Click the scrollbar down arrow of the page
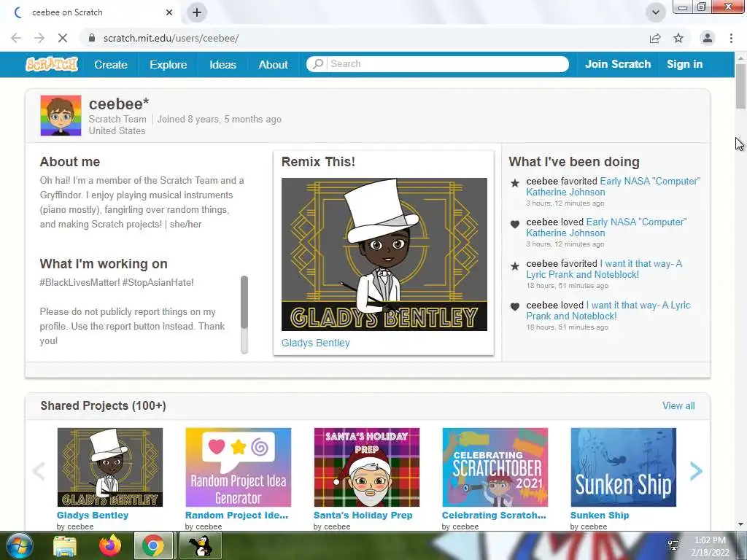 [x=740, y=524]
